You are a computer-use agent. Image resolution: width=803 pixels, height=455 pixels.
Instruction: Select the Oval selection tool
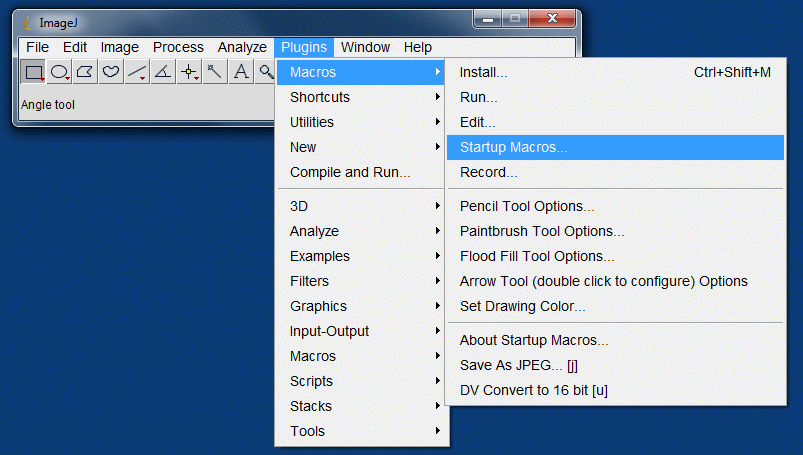[x=59, y=72]
